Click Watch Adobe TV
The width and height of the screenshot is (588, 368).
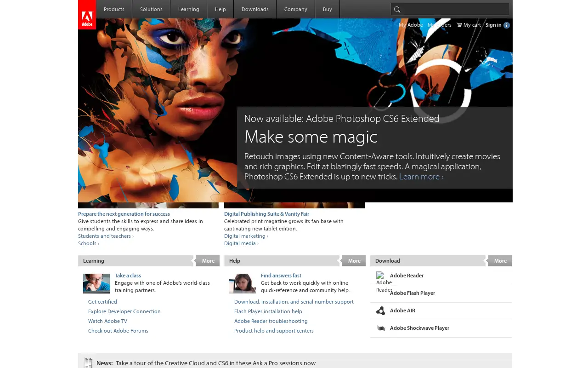pyautogui.click(x=107, y=321)
